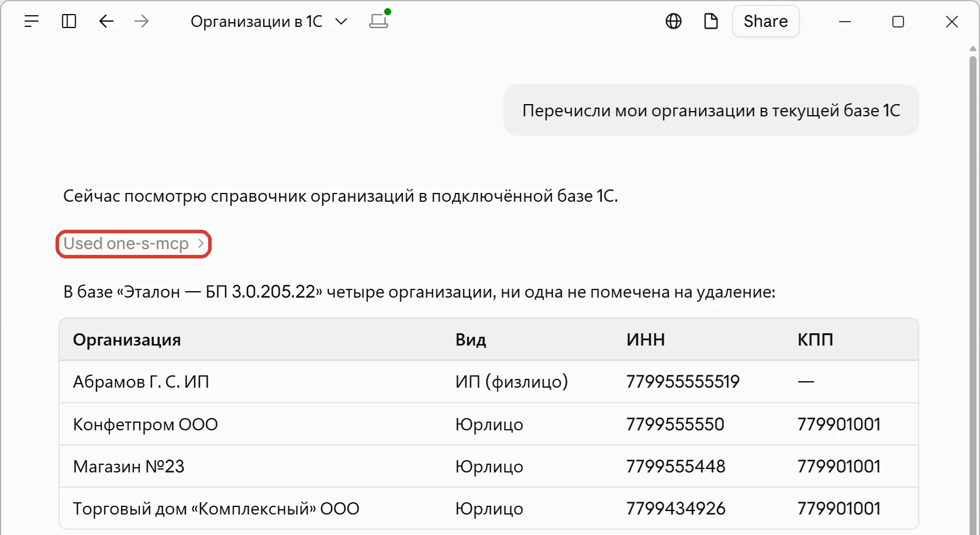Click the 'Организации в 1С' chat title
Screen dimensions: 980x535
256,22
